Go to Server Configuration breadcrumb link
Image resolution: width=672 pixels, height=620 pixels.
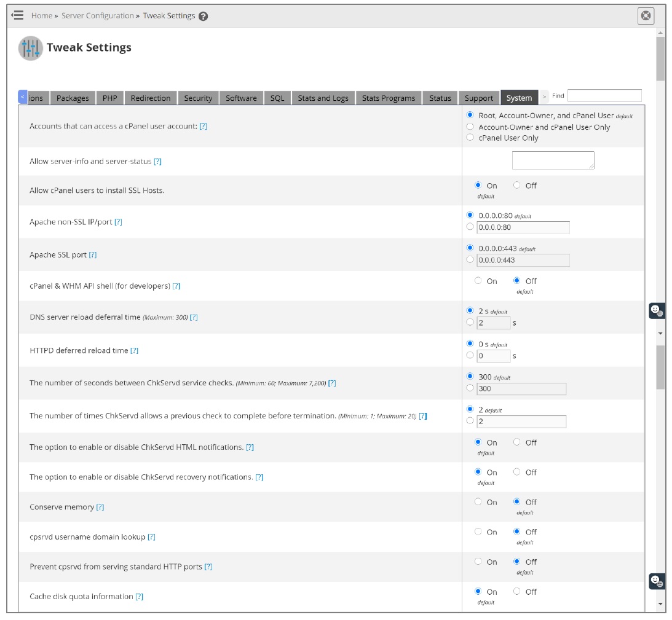pos(97,16)
